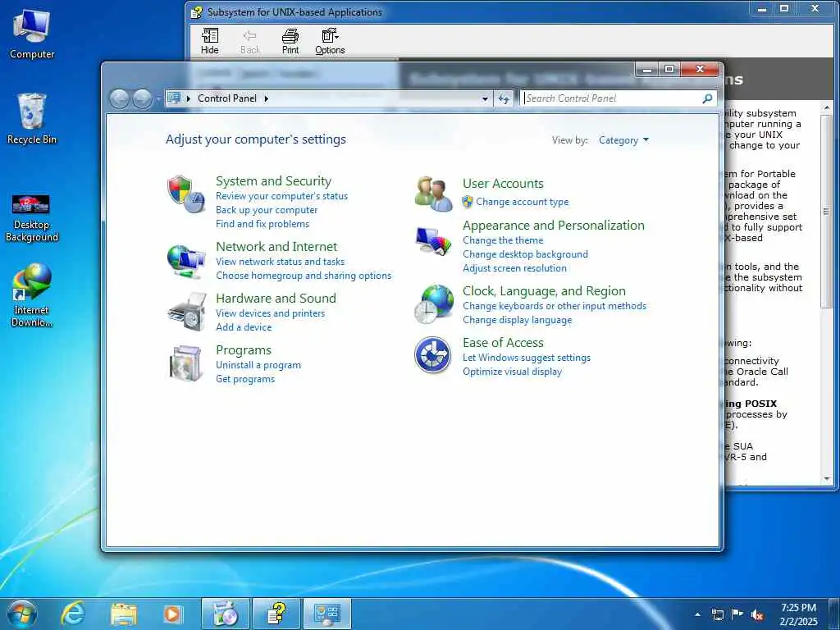The image size is (840, 630).
Task: Click help window vertical scrollbar thumb
Action: coord(826,211)
